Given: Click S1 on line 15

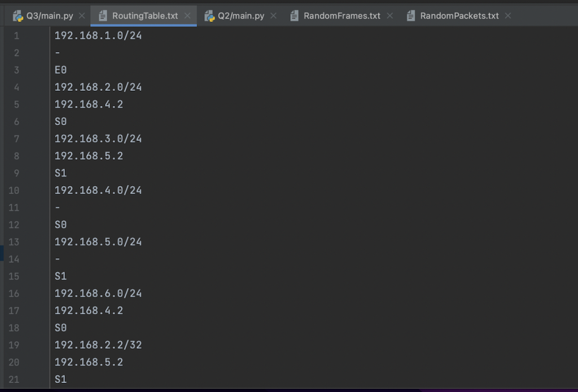Looking at the screenshot, I should (60, 276).
